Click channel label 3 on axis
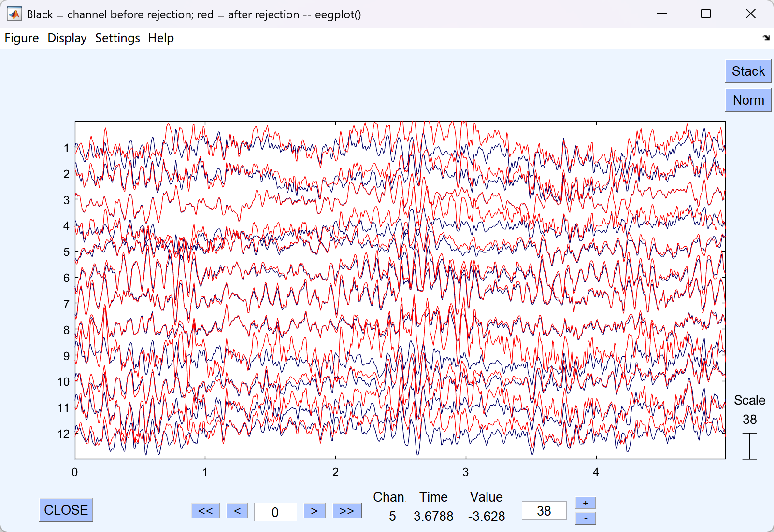Viewport: 774px width, 532px height. pos(66,200)
